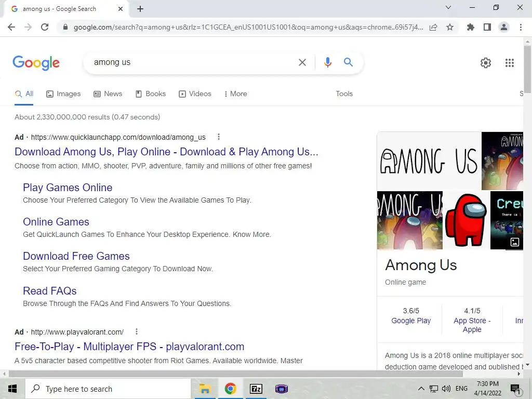Click the horizontal scrollbar right arrow
The height and width of the screenshot is (399, 532).
pos(519,374)
